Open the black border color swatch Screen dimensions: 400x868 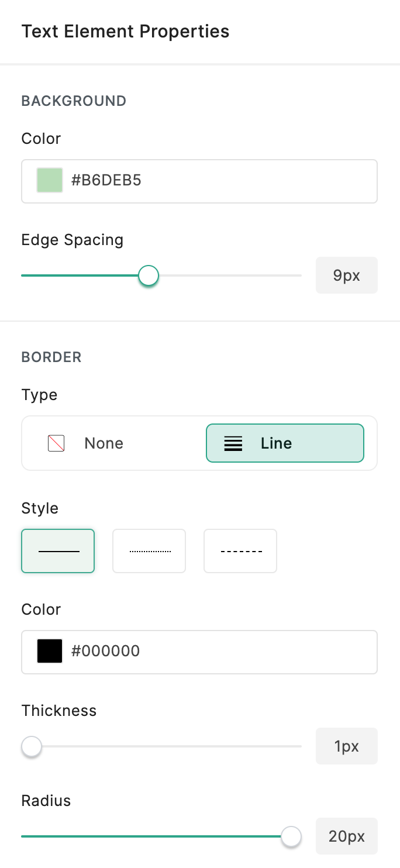[50, 651]
